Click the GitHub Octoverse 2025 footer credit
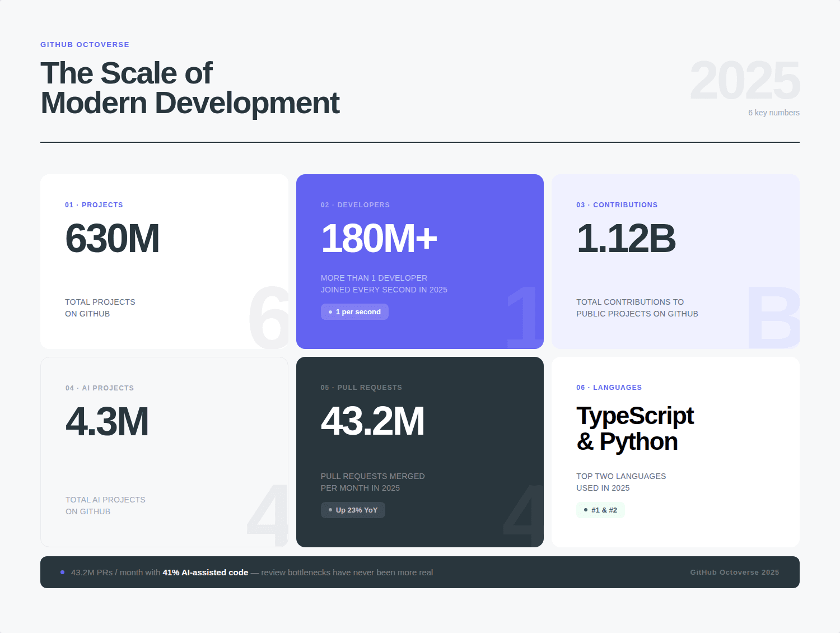 pyautogui.click(x=734, y=573)
